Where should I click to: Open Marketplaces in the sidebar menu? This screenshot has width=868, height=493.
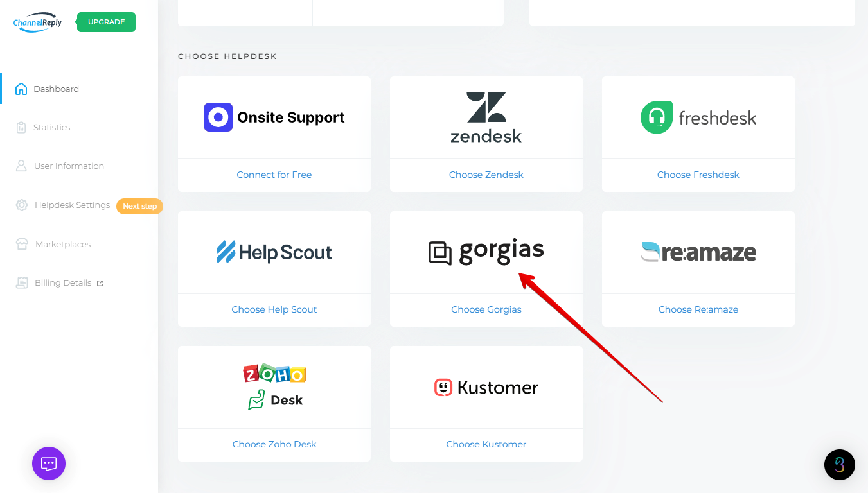63,244
